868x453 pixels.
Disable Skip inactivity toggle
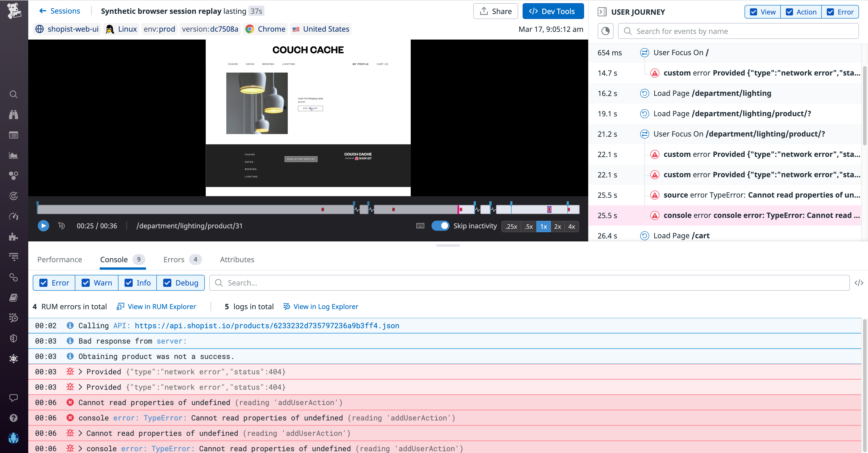[x=441, y=226]
